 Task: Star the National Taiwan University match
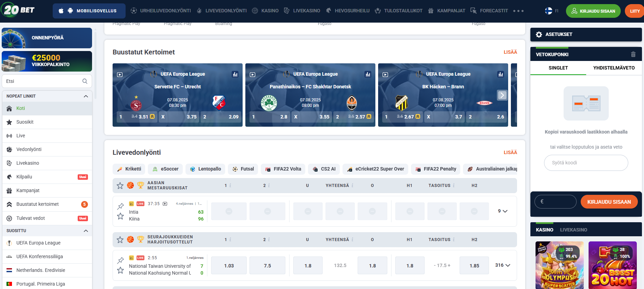120,270
